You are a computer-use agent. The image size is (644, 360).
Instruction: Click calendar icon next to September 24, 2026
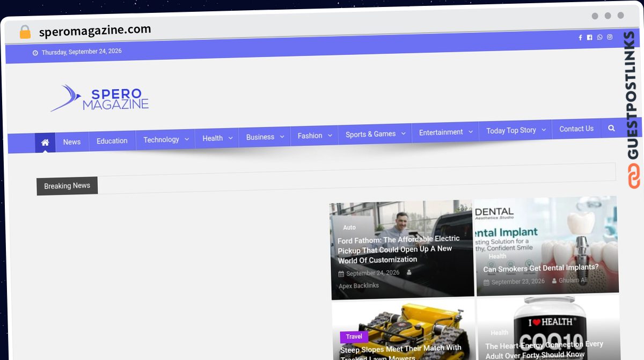pos(341,274)
